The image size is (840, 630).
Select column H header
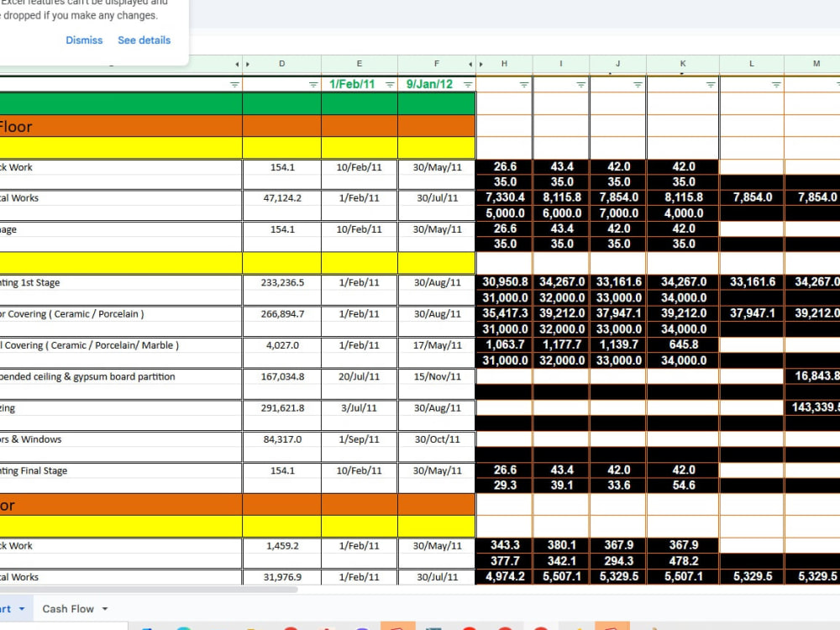[x=504, y=64]
